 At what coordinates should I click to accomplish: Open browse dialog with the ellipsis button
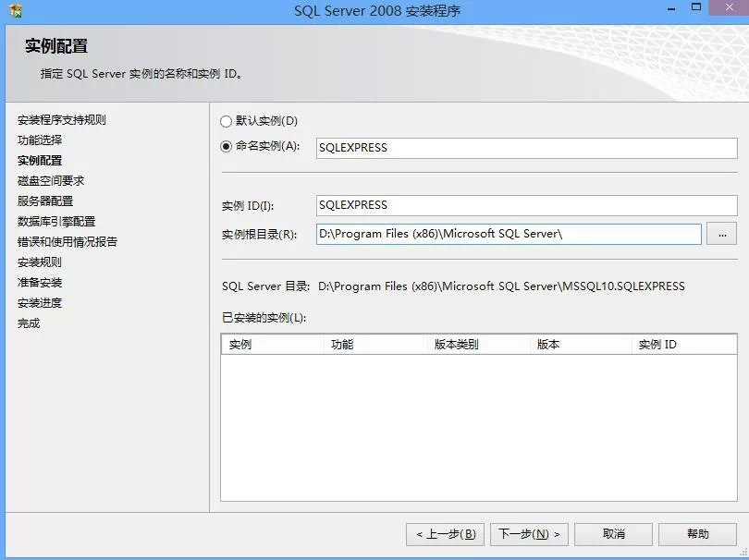click(x=721, y=234)
